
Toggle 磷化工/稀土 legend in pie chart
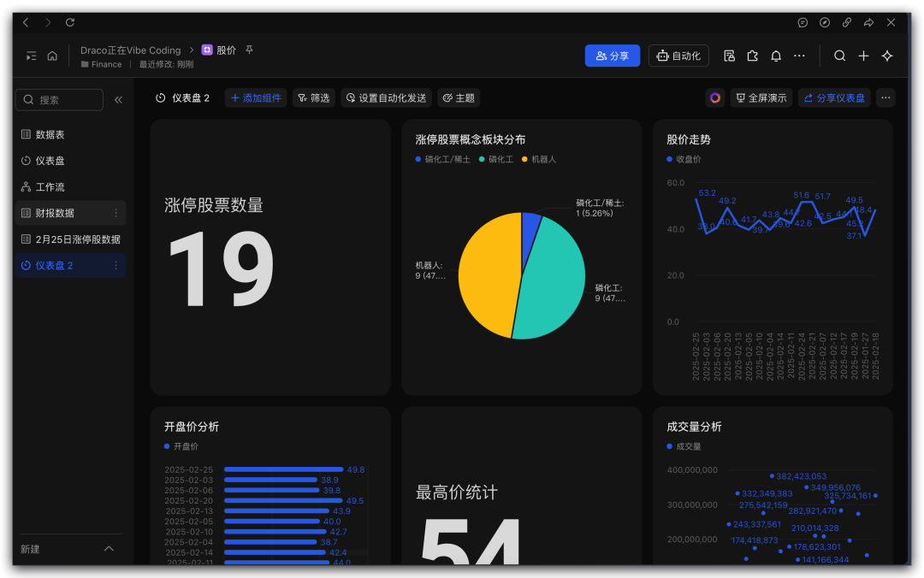pos(442,159)
